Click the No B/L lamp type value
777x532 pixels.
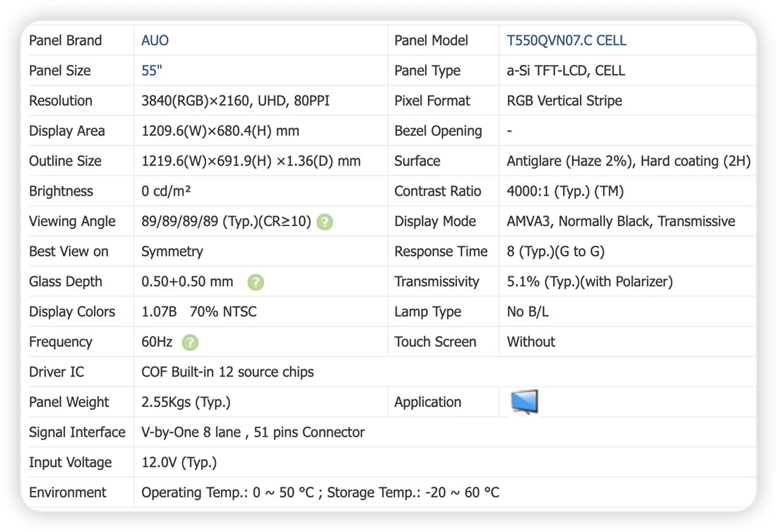528,312
